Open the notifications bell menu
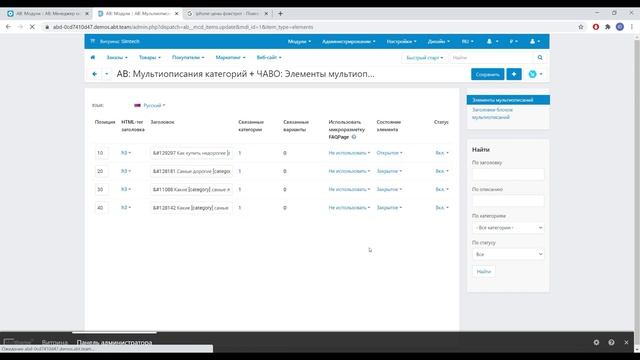The width and height of the screenshot is (640, 360). click(492, 41)
